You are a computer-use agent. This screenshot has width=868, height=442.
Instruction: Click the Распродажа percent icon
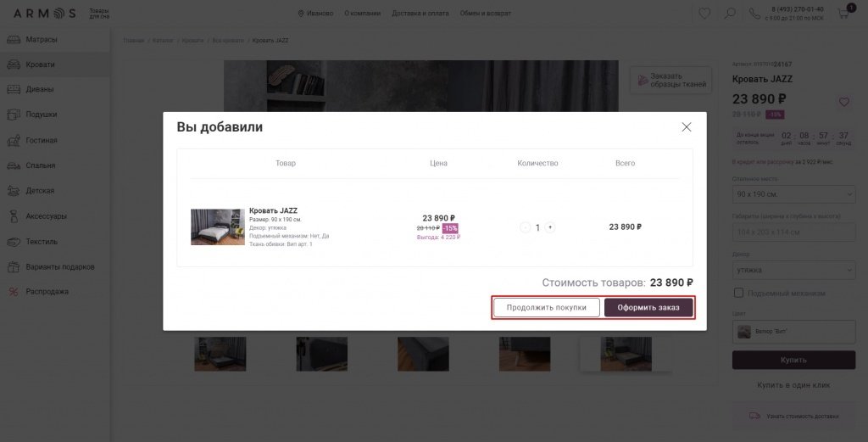[14, 291]
